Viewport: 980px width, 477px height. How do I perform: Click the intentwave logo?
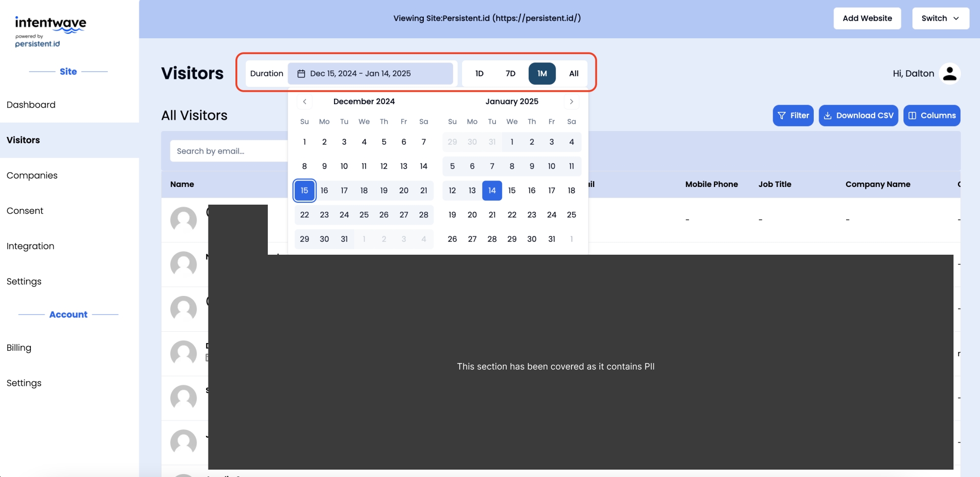50,31
